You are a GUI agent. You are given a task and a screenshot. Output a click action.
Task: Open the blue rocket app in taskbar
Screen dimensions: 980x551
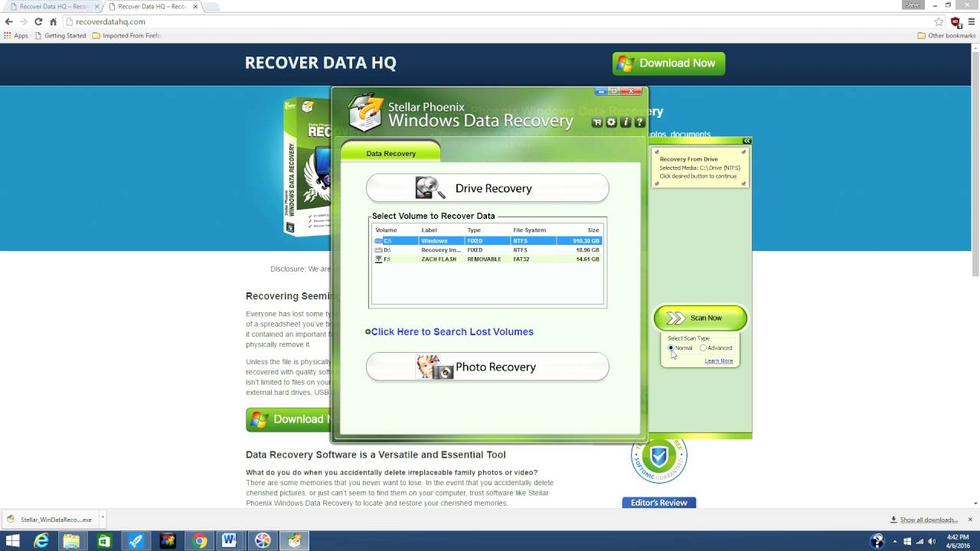(x=136, y=541)
